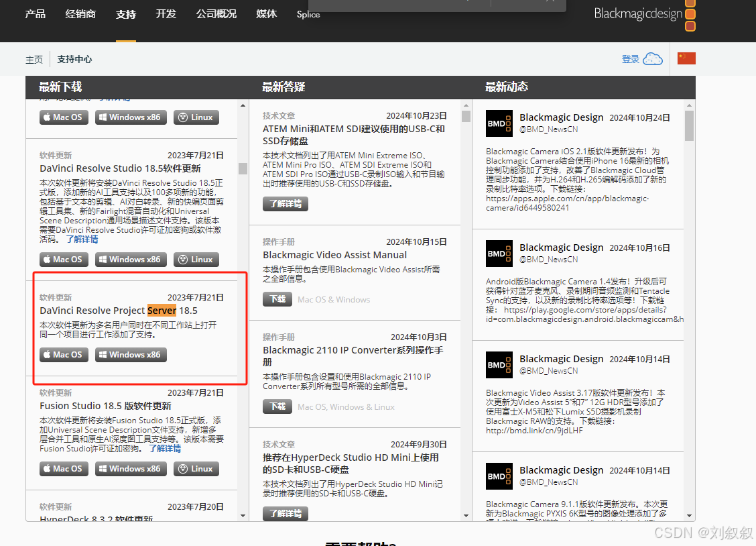Open the 产品 menu
The image size is (756, 546).
click(x=35, y=13)
